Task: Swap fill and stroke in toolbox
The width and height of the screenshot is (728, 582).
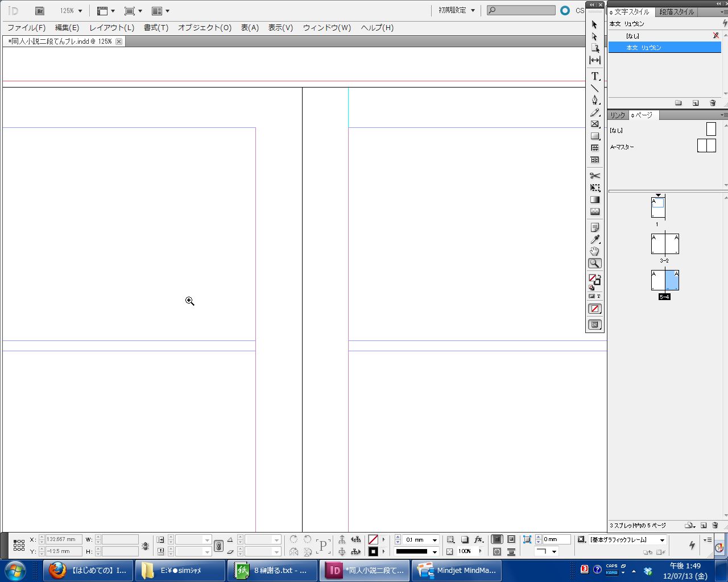Action: click(x=598, y=276)
